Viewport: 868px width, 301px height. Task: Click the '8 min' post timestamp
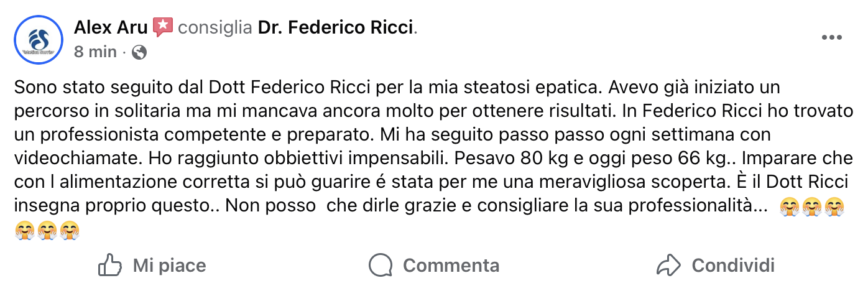tap(95, 52)
